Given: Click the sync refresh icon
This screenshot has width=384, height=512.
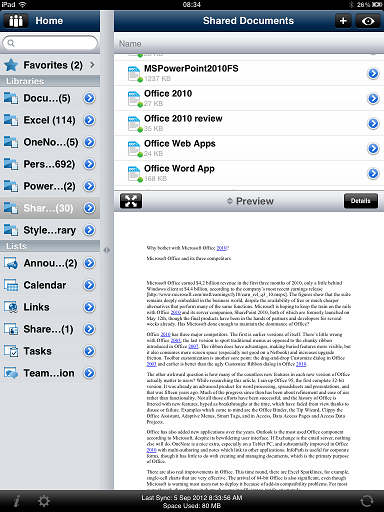Looking at the screenshot, I should point(367,501).
